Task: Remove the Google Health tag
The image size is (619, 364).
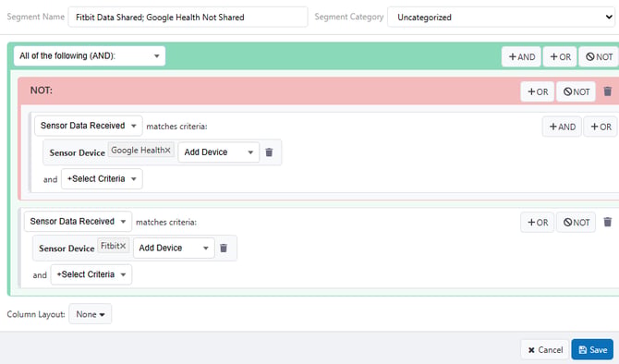Action: click(167, 151)
